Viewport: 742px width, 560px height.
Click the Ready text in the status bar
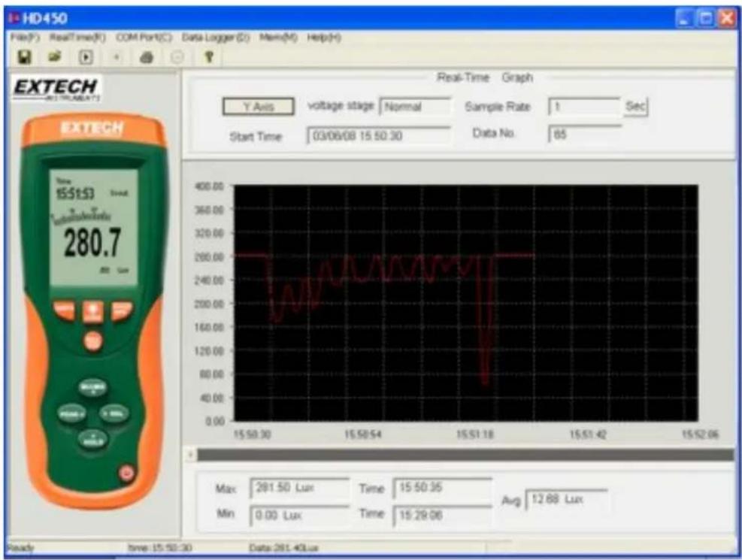pos(21,548)
